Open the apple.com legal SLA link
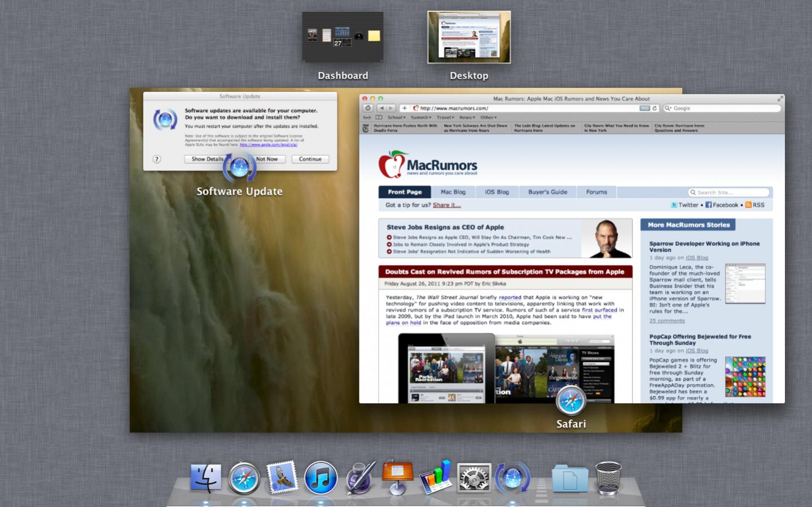The height and width of the screenshot is (507, 812). point(269,145)
